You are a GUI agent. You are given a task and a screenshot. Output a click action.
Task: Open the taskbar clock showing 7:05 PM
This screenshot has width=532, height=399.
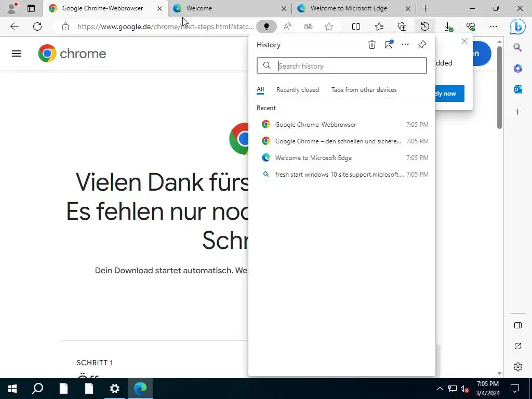click(x=487, y=389)
